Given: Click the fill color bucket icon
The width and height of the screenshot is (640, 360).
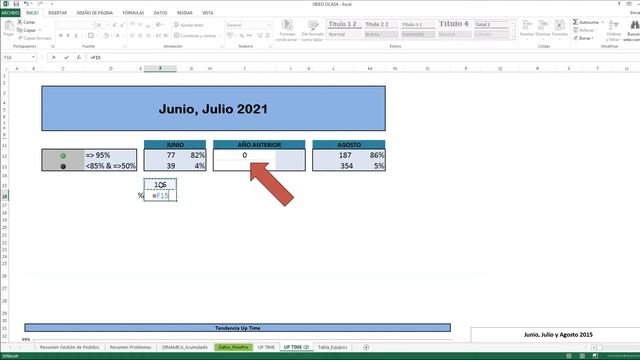Looking at the screenshot, I should pyautogui.click(x=106, y=36).
